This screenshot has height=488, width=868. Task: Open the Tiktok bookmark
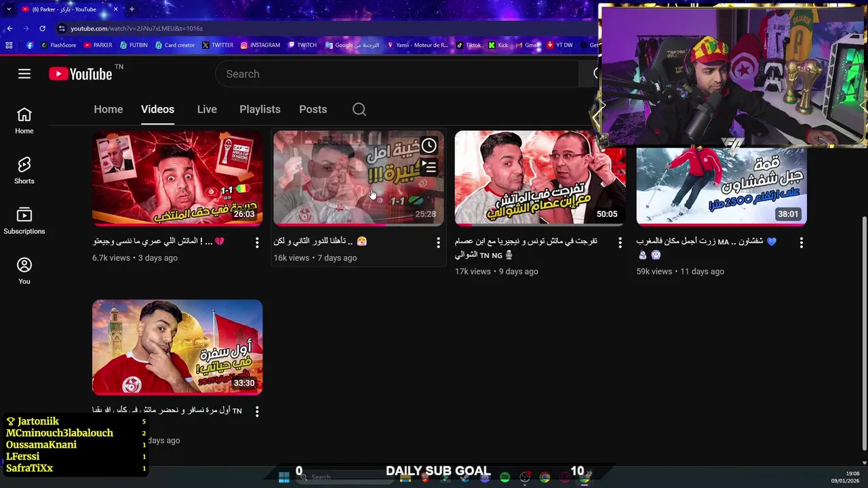click(468, 45)
